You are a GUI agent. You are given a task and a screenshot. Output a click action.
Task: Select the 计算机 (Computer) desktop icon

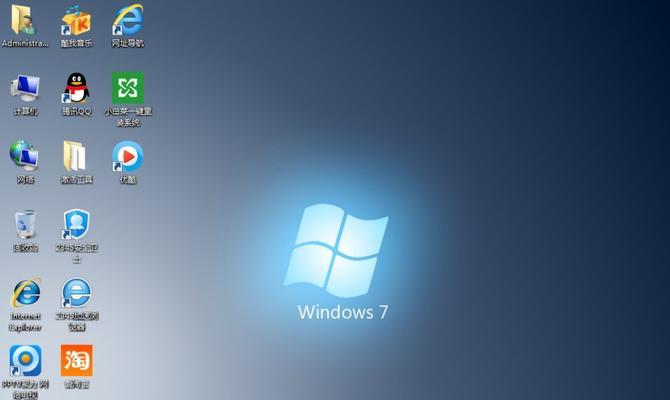(25, 88)
